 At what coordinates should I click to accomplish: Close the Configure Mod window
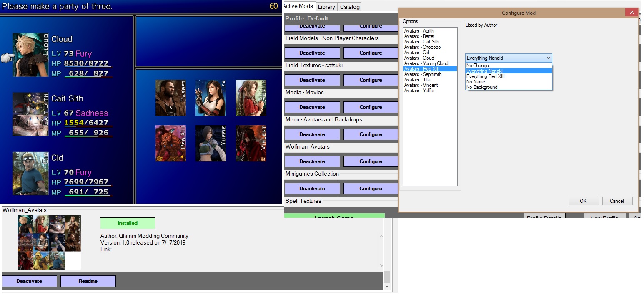click(x=632, y=13)
